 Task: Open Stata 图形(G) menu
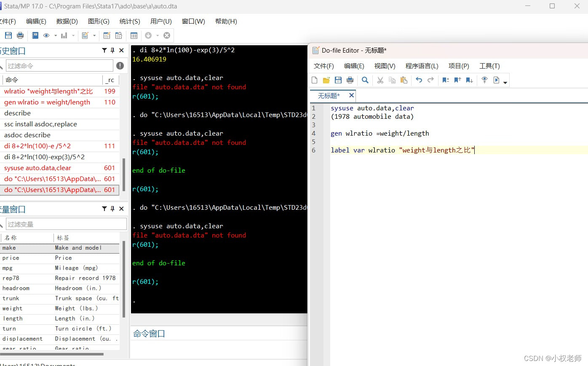point(99,21)
